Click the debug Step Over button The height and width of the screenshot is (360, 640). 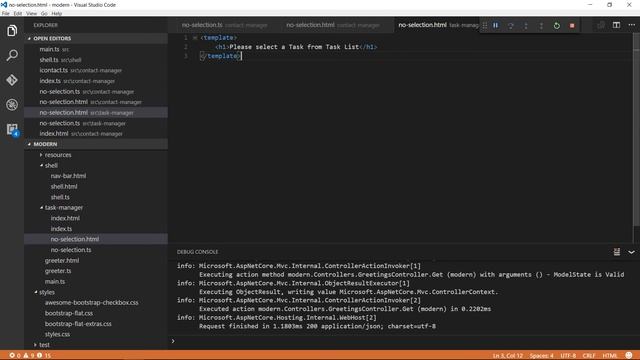pyautogui.click(x=511, y=25)
